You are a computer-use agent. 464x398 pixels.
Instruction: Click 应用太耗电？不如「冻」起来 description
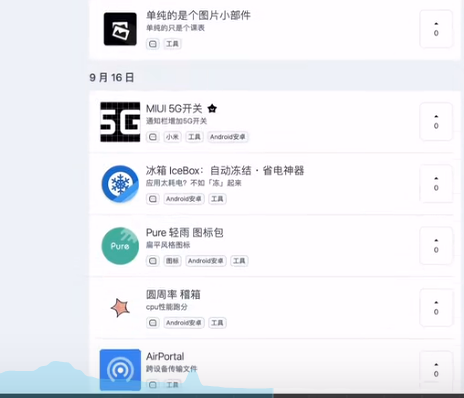[194, 183]
